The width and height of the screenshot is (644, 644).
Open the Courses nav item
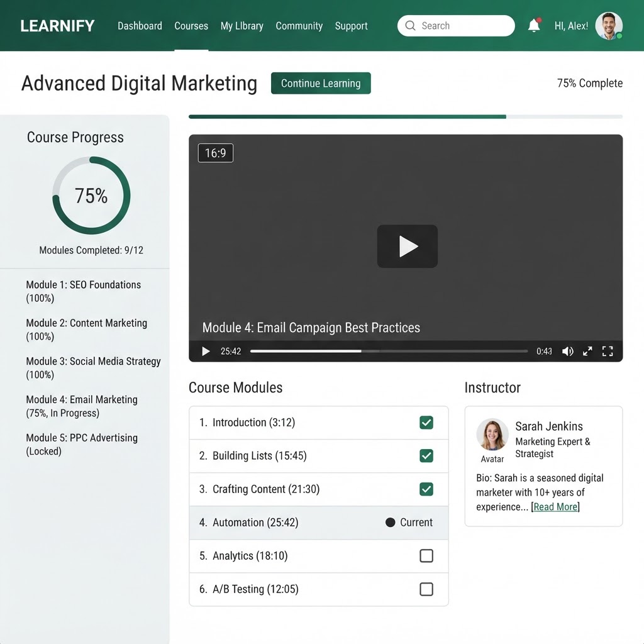click(x=191, y=26)
